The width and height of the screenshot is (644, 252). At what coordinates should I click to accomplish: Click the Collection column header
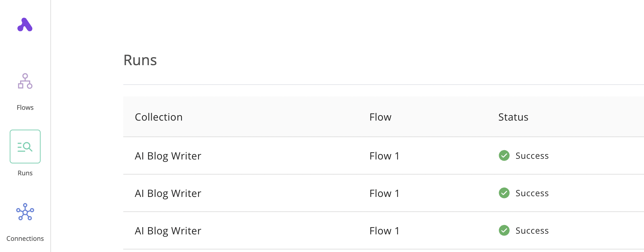click(158, 117)
